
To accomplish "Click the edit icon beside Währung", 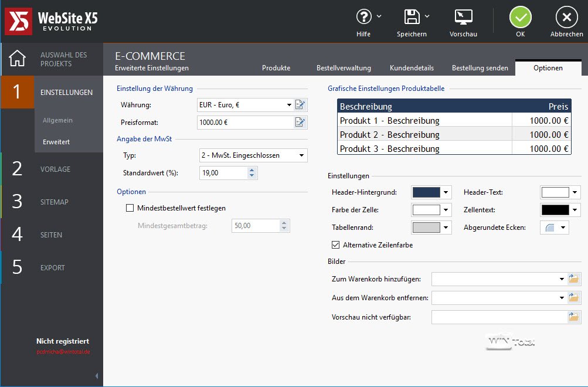I will 300,105.
